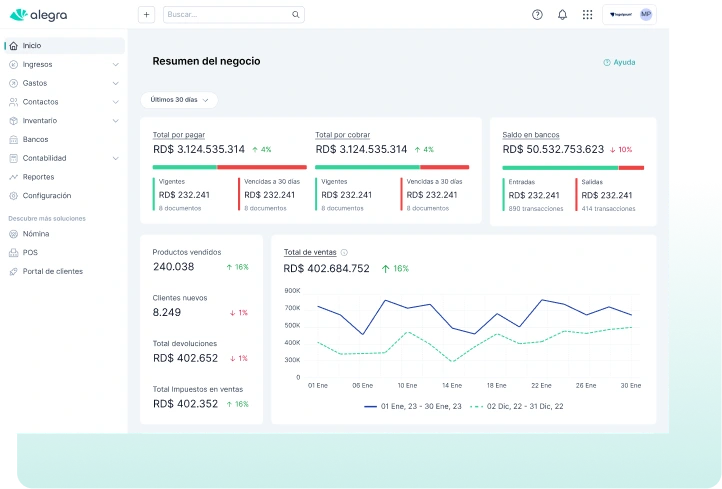Click the MP user avatar
Viewport: 722px width, 489px height.
[646, 15]
